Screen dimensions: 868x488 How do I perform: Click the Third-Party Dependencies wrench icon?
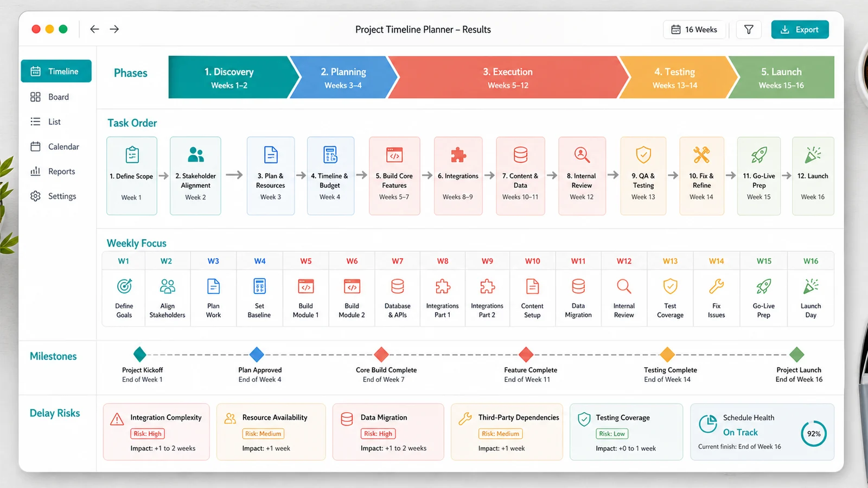[x=465, y=419]
